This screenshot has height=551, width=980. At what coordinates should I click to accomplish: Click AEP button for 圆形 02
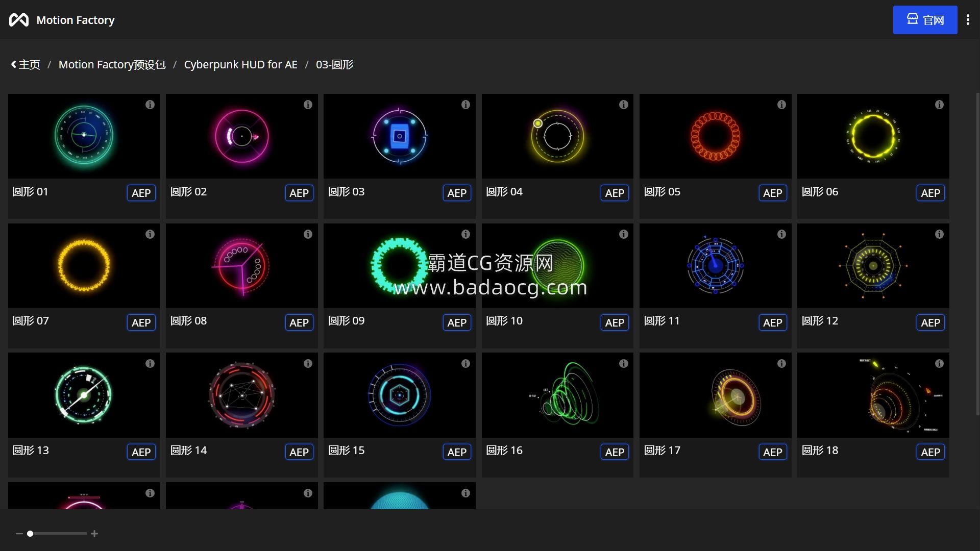pos(299,193)
